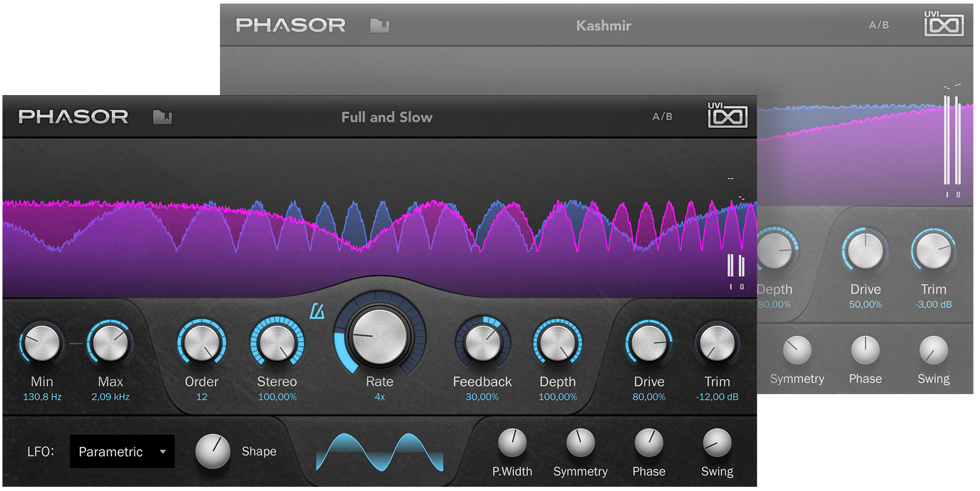Click front window Phase knob
The height and width of the screenshot is (491, 980).
point(649,443)
